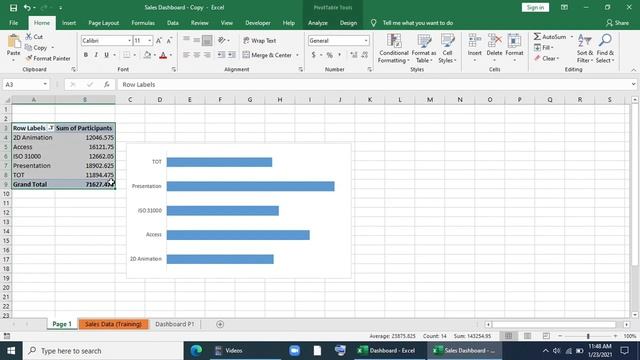
Task: Click the Save icon in title bar
Action: 13,7
